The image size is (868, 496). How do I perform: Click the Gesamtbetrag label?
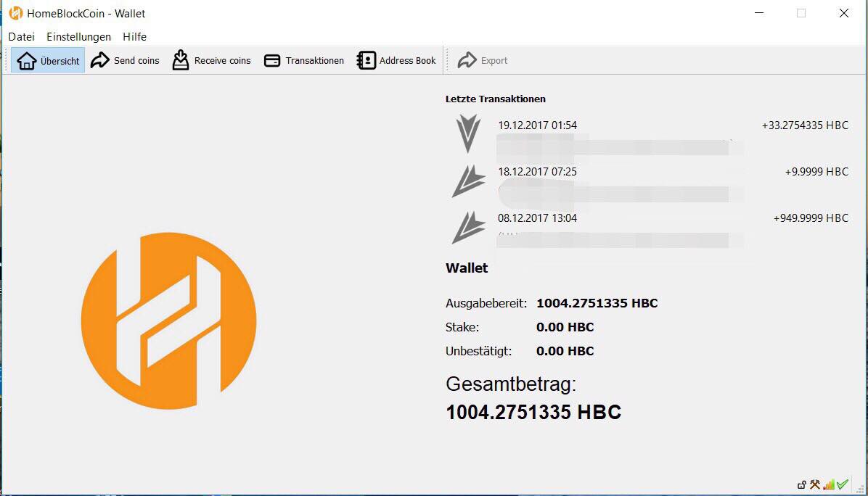click(510, 384)
